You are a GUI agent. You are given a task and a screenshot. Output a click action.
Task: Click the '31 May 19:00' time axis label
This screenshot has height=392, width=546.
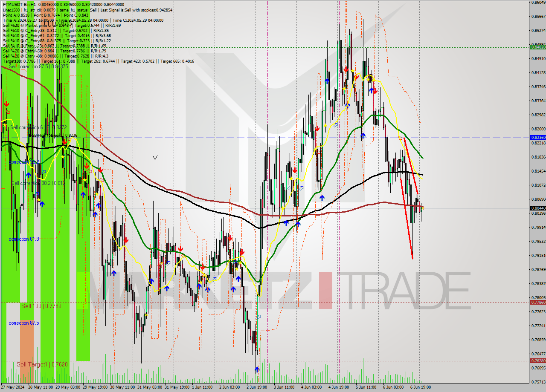click(x=177, y=387)
